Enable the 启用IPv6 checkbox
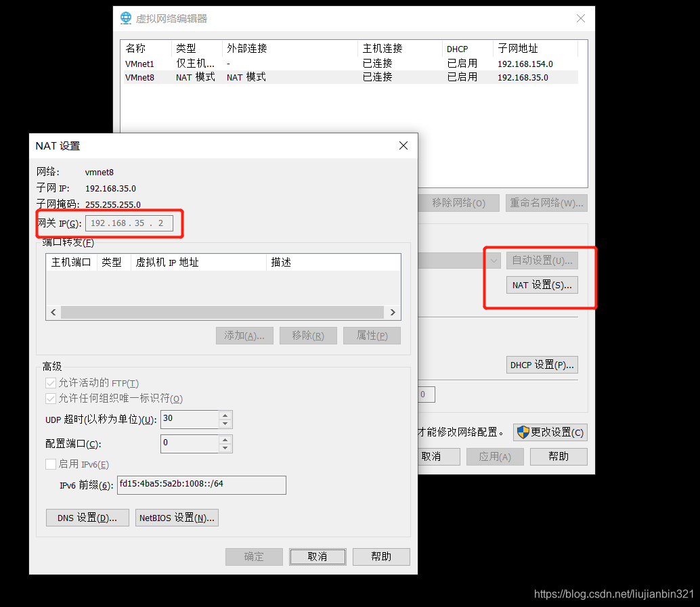 pyautogui.click(x=51, y=464)
